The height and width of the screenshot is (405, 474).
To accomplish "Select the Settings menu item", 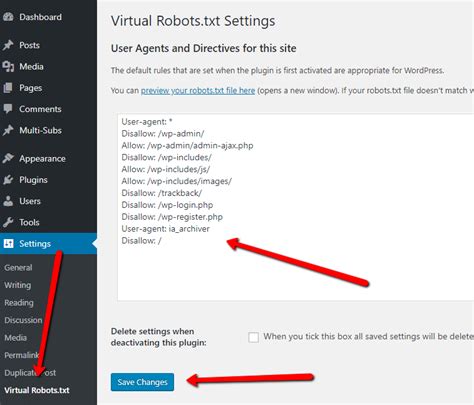I will [48, 244].
